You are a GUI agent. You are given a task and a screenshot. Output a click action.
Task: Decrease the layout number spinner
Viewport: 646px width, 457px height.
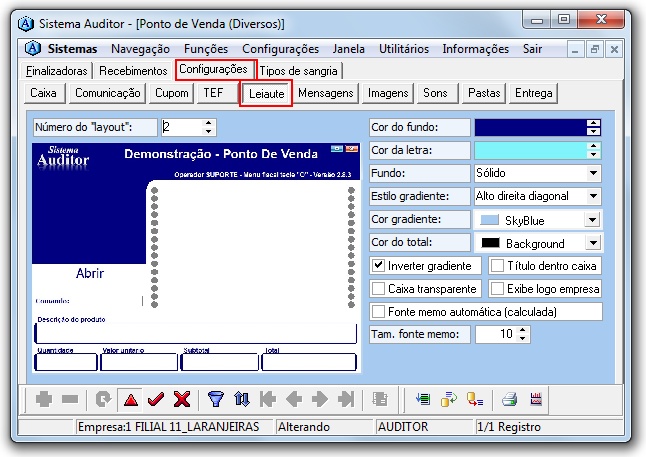point(209,131)
